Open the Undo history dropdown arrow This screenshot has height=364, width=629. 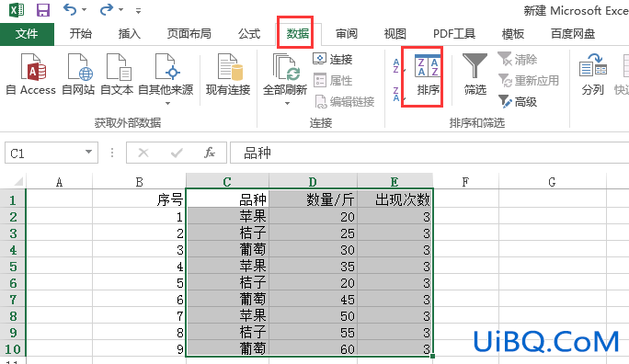tap(85, 10)
